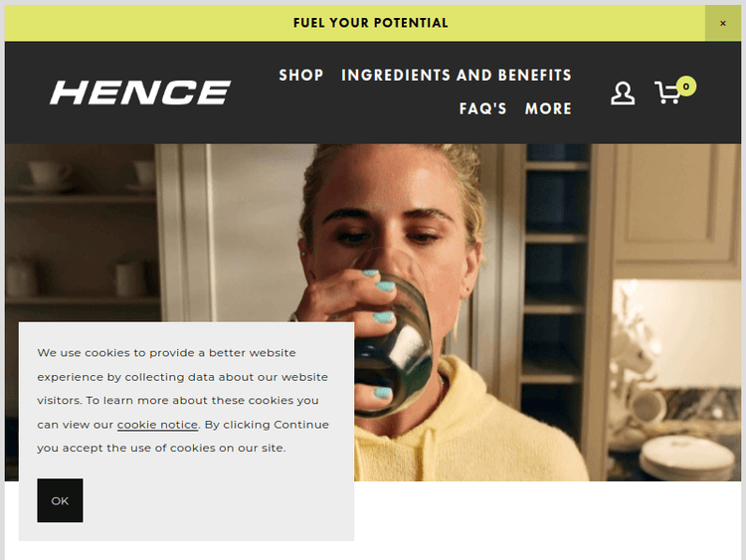Open the FAQ'S menu item
The image size is (746, 560).
coord(482,109)
